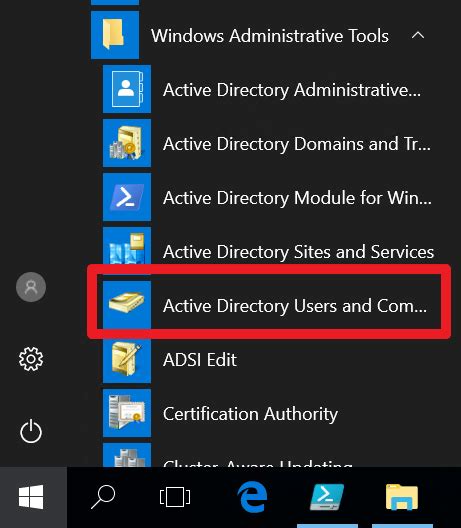Click the Active Directory Module PowerShell icon

click(x=127, y=197)
